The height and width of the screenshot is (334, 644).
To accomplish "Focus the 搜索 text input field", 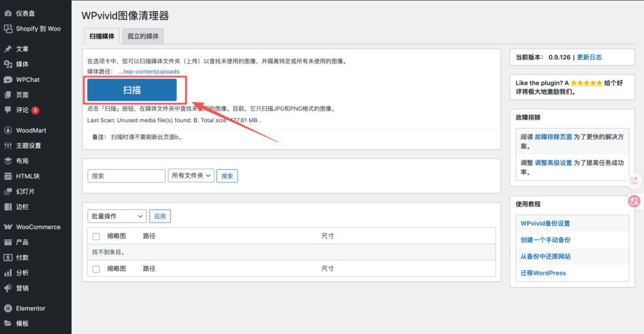I will coord(126,176).
